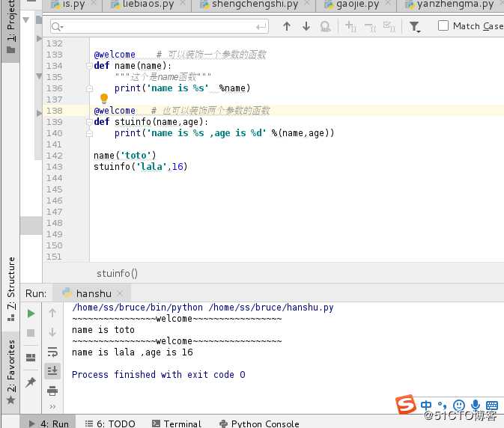Open the soft keyboard icon
The width and height of the screenshot is (504, 428).
point(492,406)
